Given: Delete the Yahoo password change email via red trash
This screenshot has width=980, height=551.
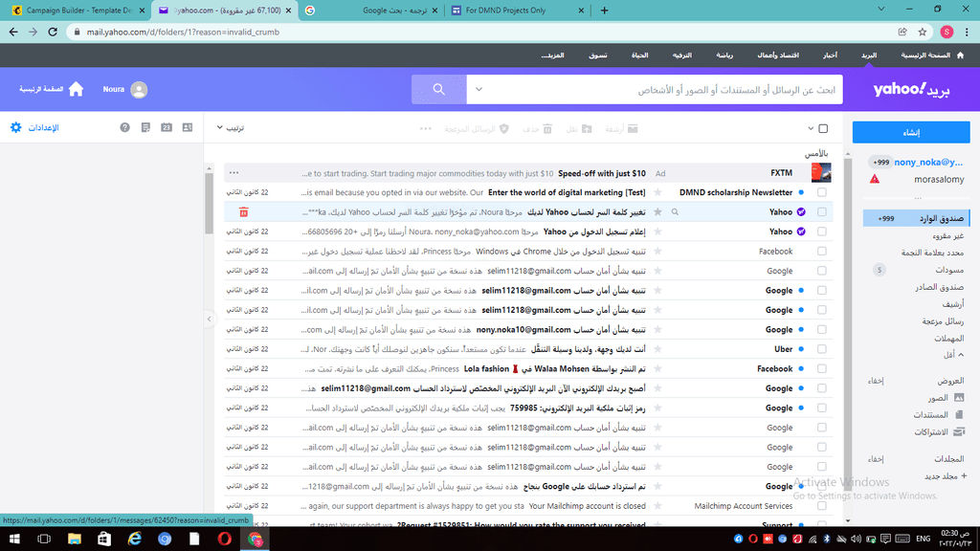Looking at the screenshot, I should (x=244, y=212).
